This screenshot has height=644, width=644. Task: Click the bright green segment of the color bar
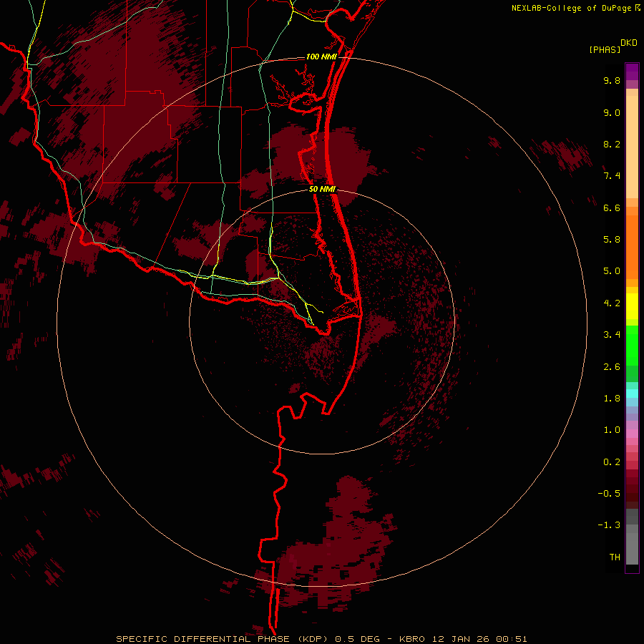point(632,346)
